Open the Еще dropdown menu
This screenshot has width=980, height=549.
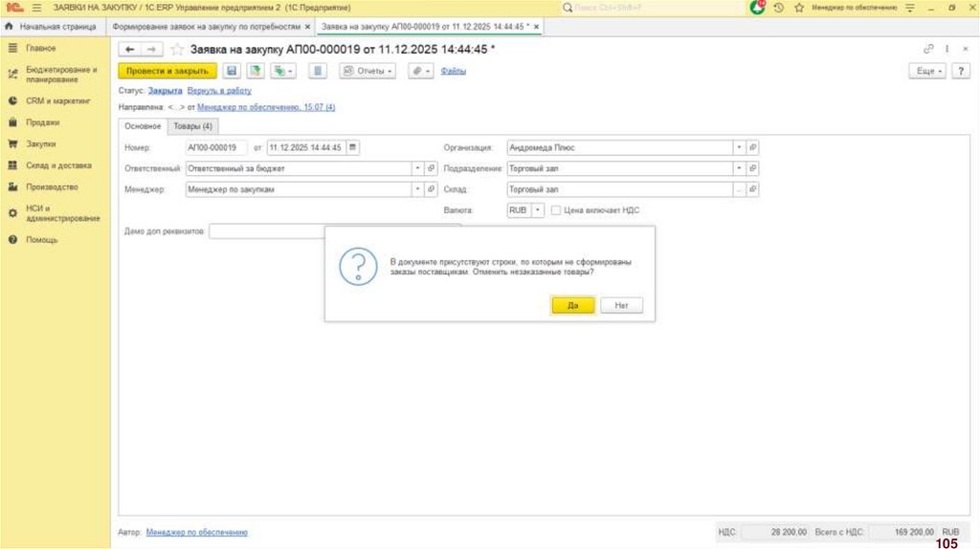[x=927, y=71]
